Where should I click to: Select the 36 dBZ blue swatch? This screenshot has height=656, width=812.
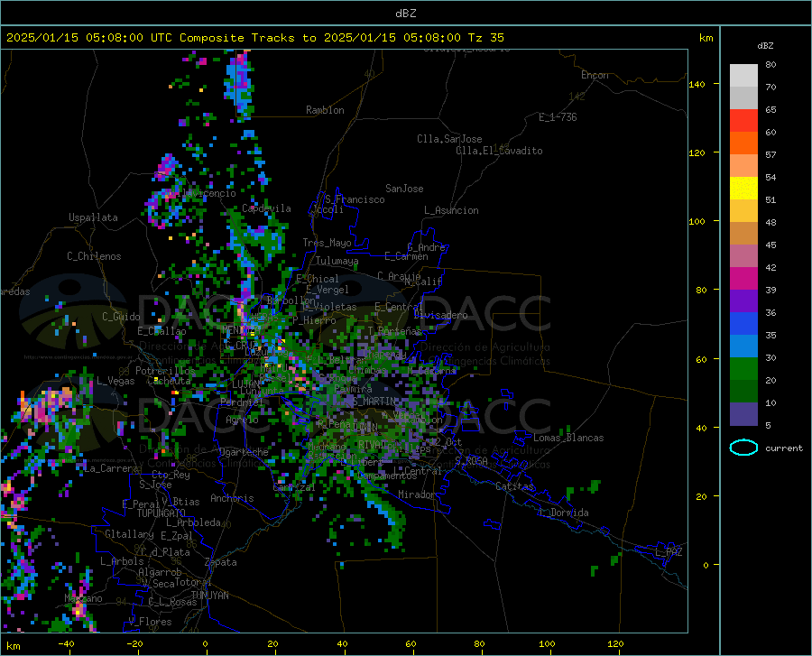[x=743, y=324]
